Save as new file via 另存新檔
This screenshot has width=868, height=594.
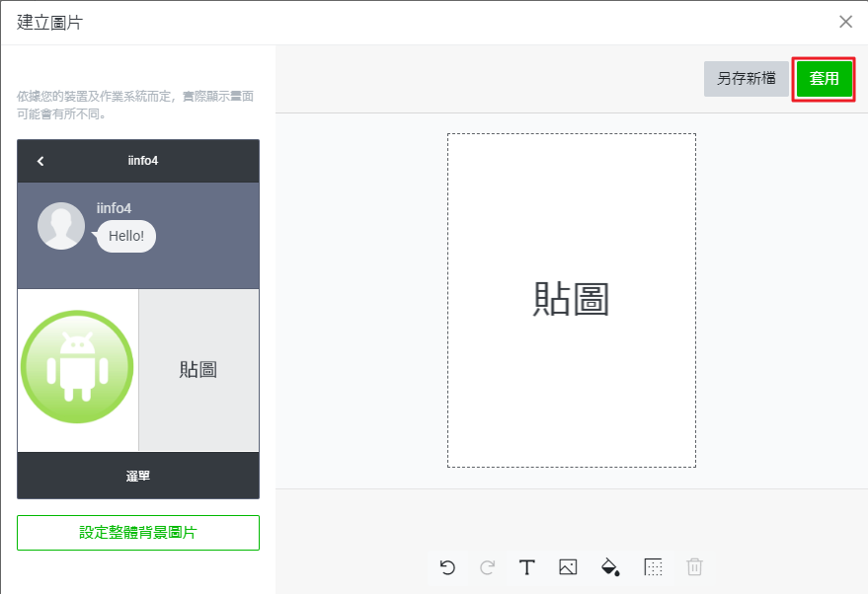(x=748, y=79)
